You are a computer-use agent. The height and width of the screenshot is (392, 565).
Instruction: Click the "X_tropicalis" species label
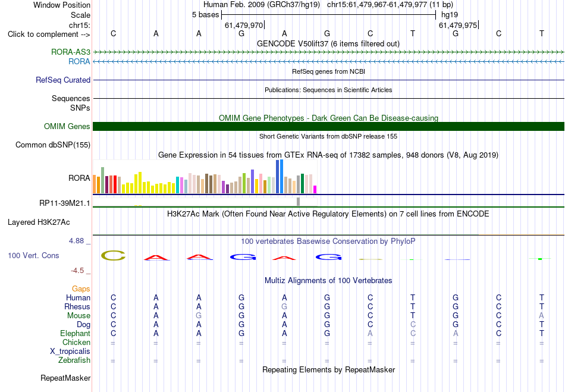click(70, 352)
